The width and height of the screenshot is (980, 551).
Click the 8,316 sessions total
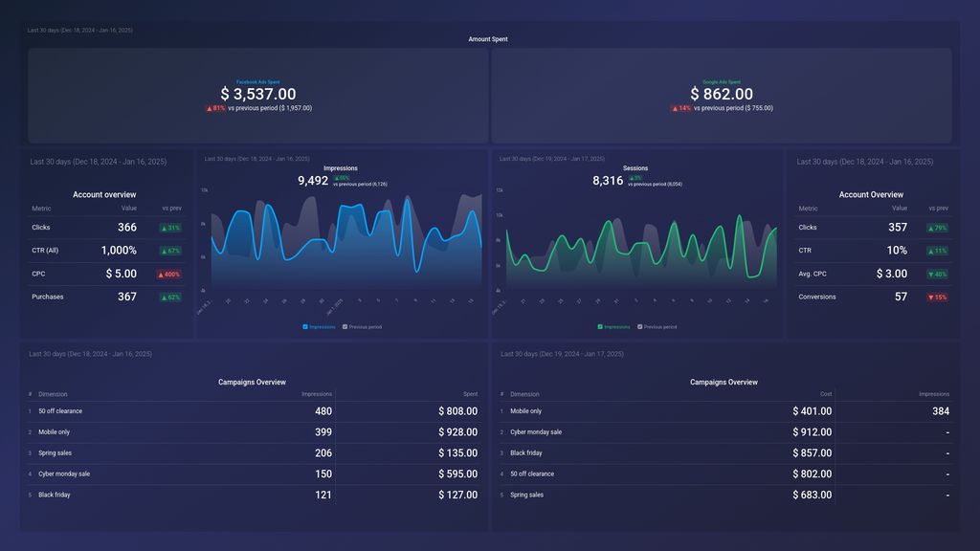click(608, 181)
